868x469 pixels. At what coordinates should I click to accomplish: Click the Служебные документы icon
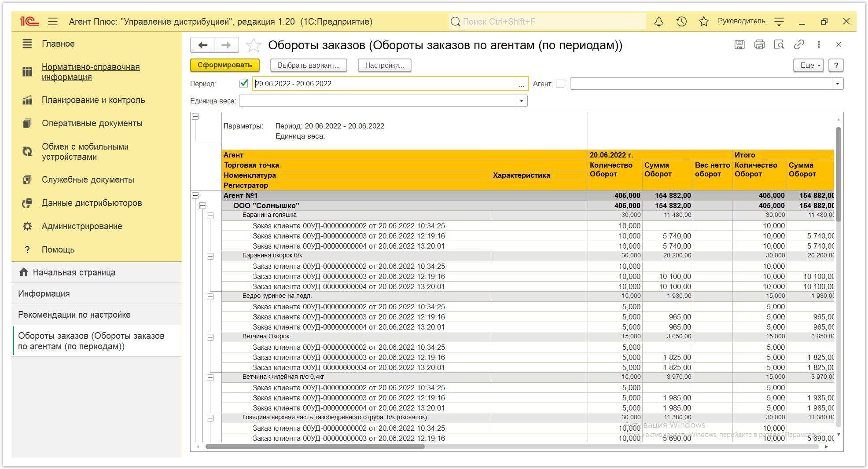tap(27, 180)
